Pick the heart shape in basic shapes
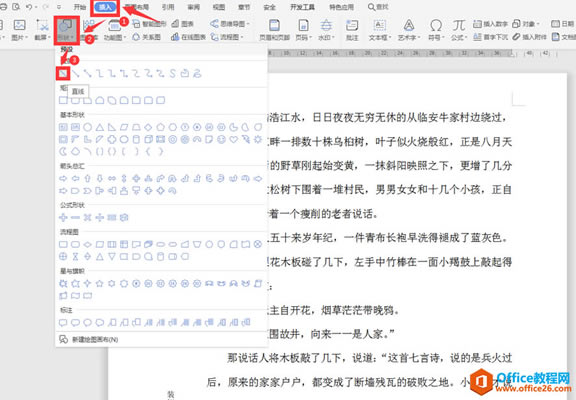This screenshot has width=576, height=400. pyautogui.click(x=234, y=140)
